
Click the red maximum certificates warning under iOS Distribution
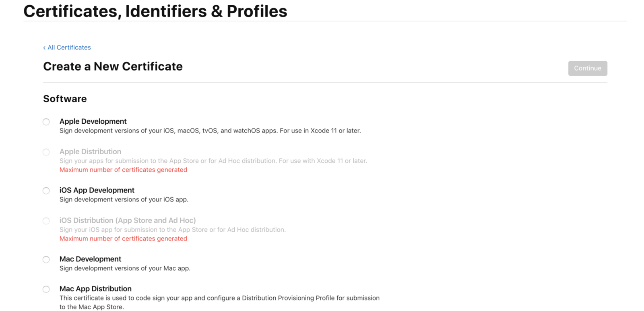(123, 238)
